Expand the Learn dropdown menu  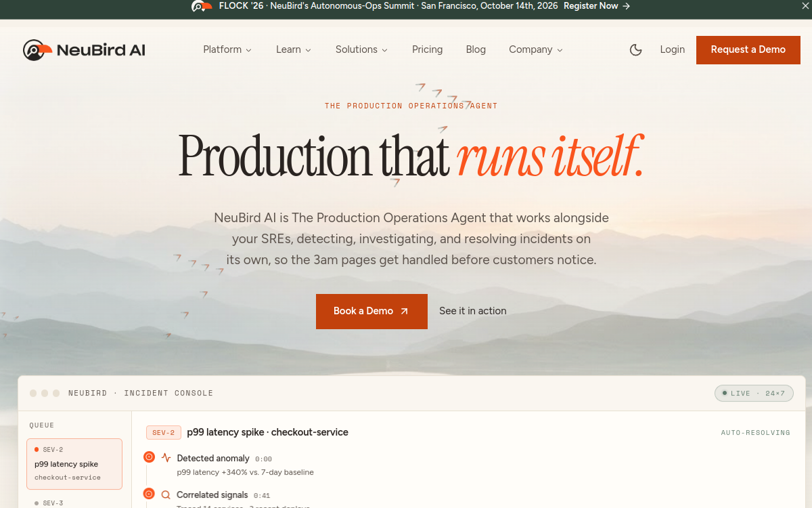point(294,49)
